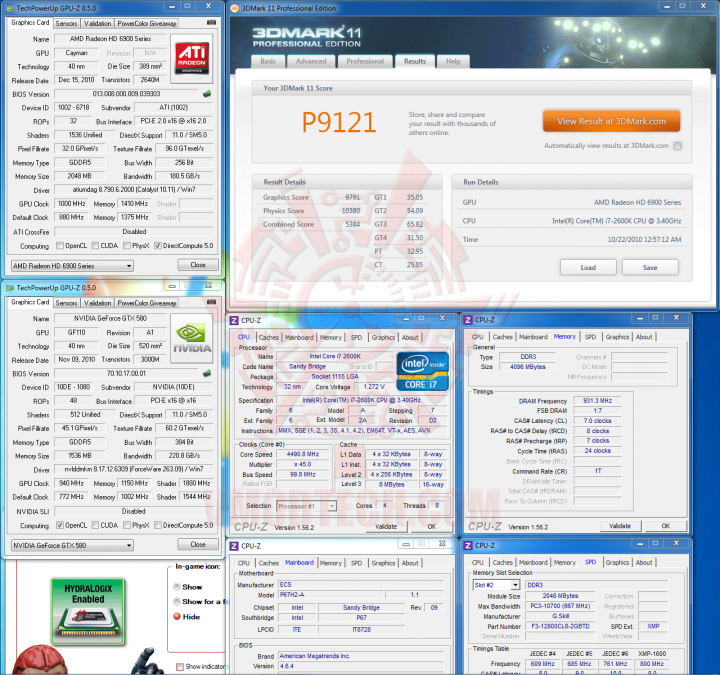
Task: Click OK in the CPU-Z Memory window
Action: [x=666, y=526]
